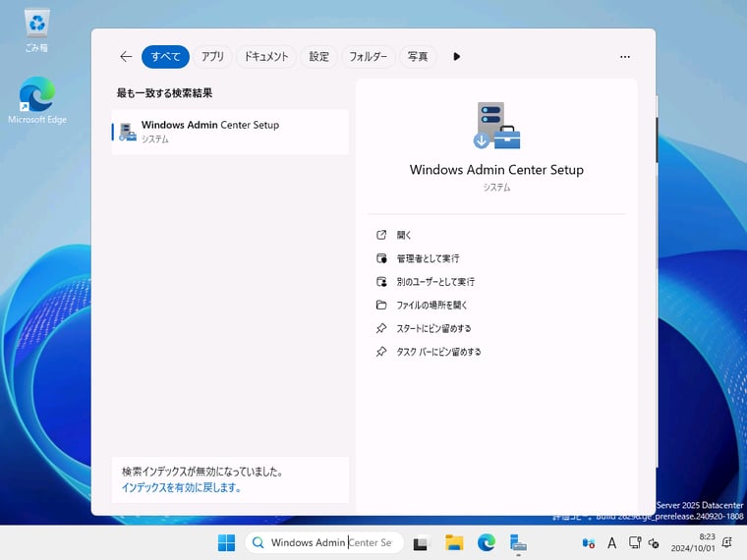
Task: Click the taskbar search magnifier icon
Action: tap(258, 542)
